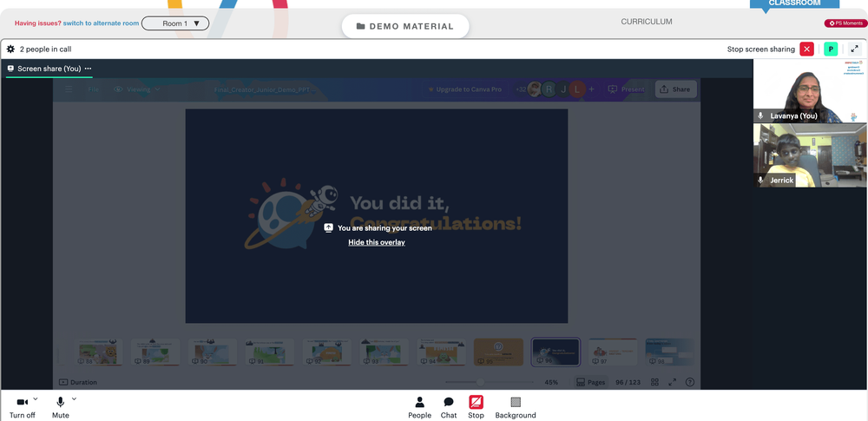Click Hide this overlay link

point(377,242)
